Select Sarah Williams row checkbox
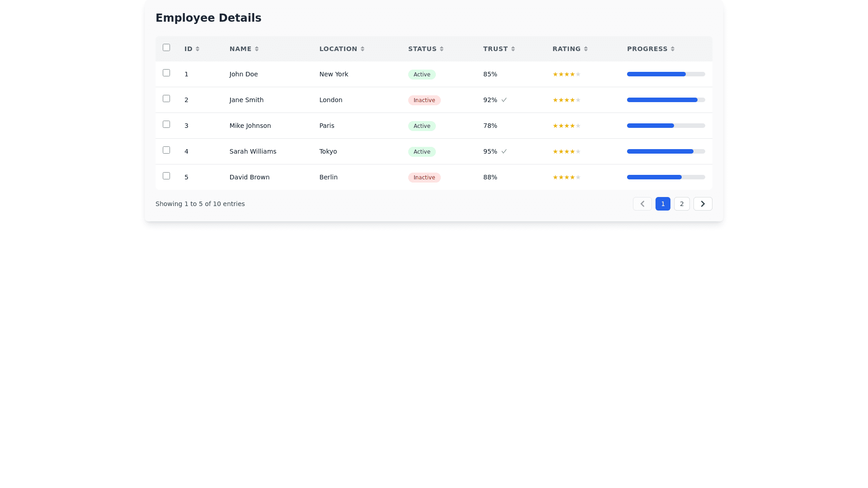The width and height of the screenshot is (868, 488). coord(166,150)
